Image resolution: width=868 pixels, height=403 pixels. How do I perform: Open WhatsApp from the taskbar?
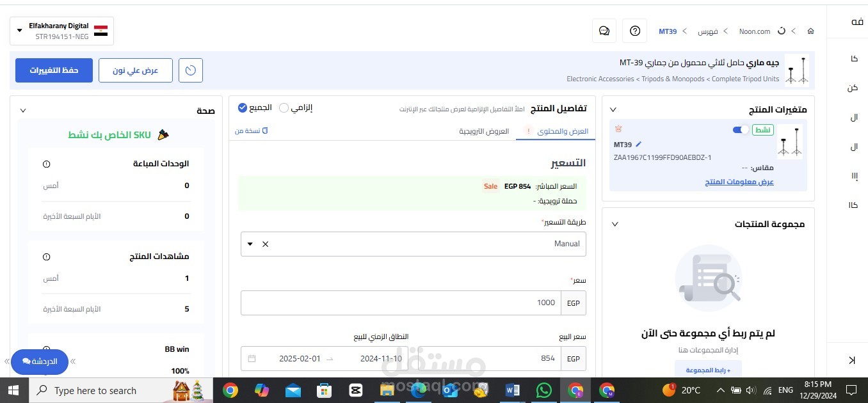[544, 390]
